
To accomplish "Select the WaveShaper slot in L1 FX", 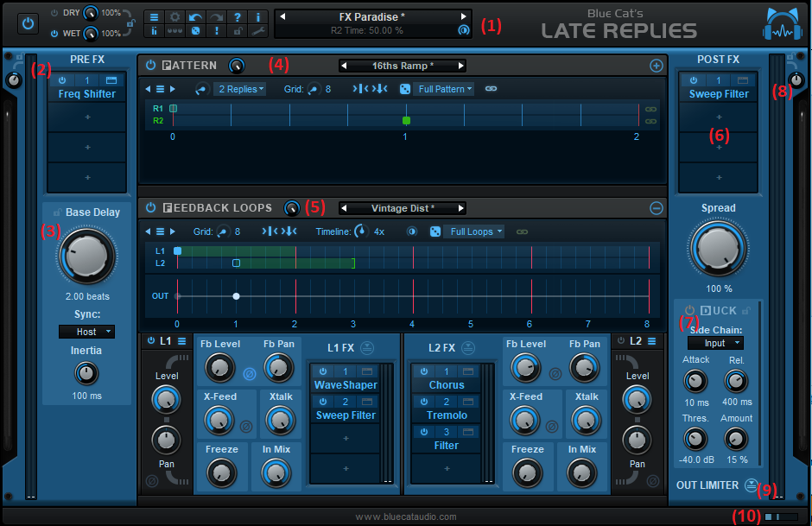I will [346, 385].
